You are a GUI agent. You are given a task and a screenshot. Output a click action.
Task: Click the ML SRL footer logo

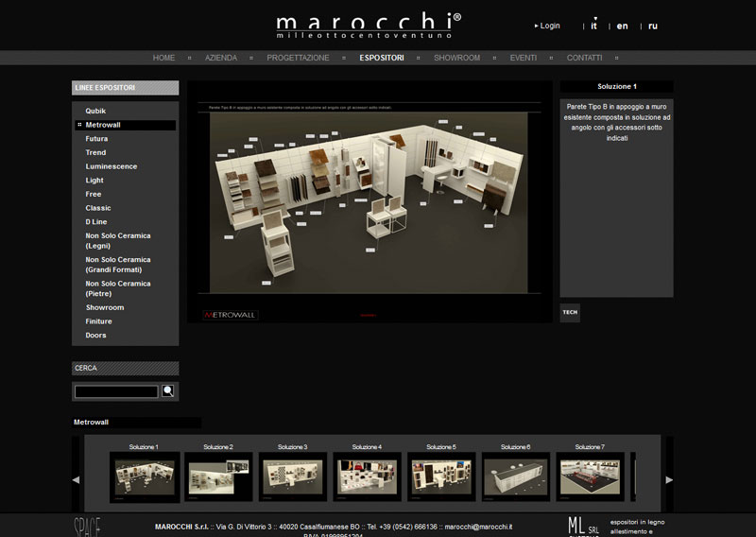583,526
